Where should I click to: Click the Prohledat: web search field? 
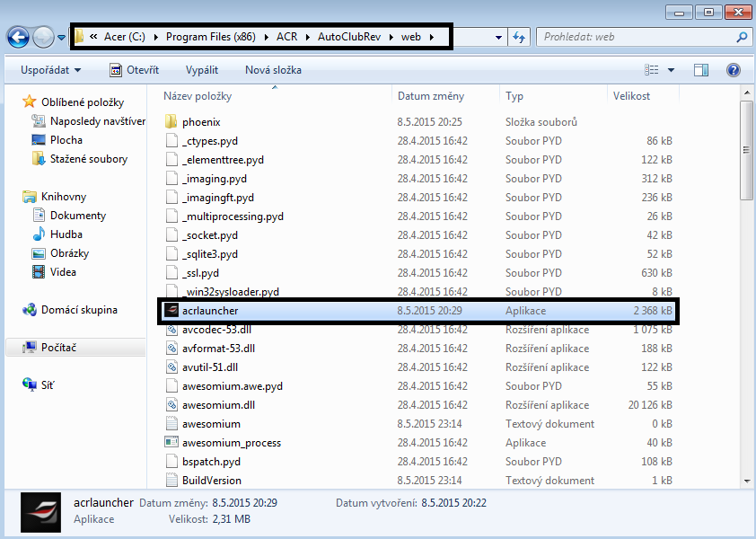[637, 37]
